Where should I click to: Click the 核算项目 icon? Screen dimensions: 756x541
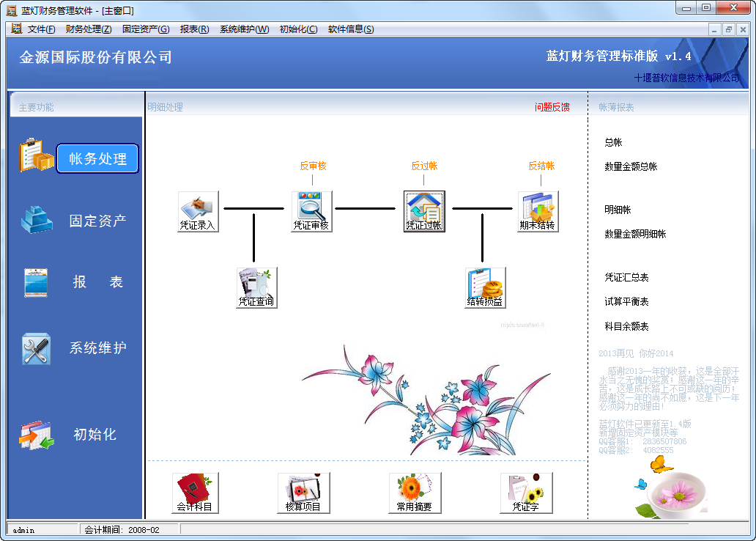coord(304,490)
